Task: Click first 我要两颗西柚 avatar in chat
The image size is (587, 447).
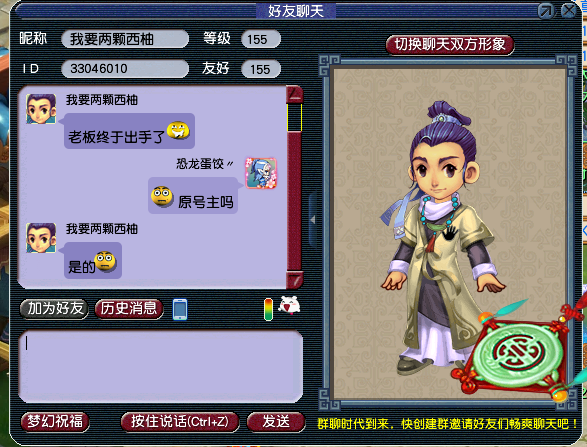Action: tap(41, 109)
